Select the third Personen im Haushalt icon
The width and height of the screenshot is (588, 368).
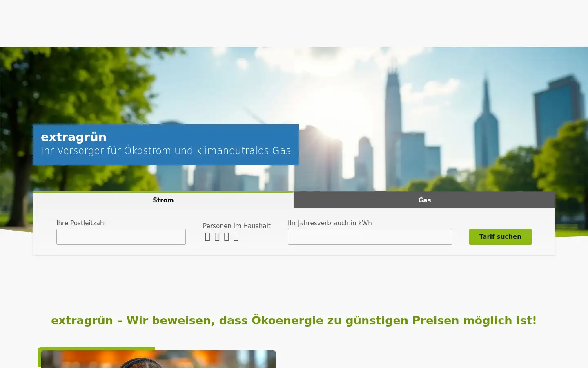227,237
